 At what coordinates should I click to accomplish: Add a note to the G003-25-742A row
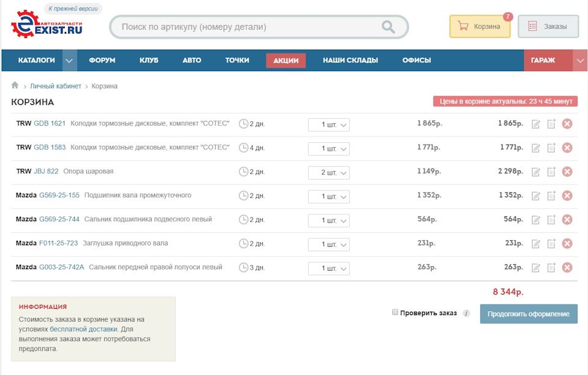point(551,268)
